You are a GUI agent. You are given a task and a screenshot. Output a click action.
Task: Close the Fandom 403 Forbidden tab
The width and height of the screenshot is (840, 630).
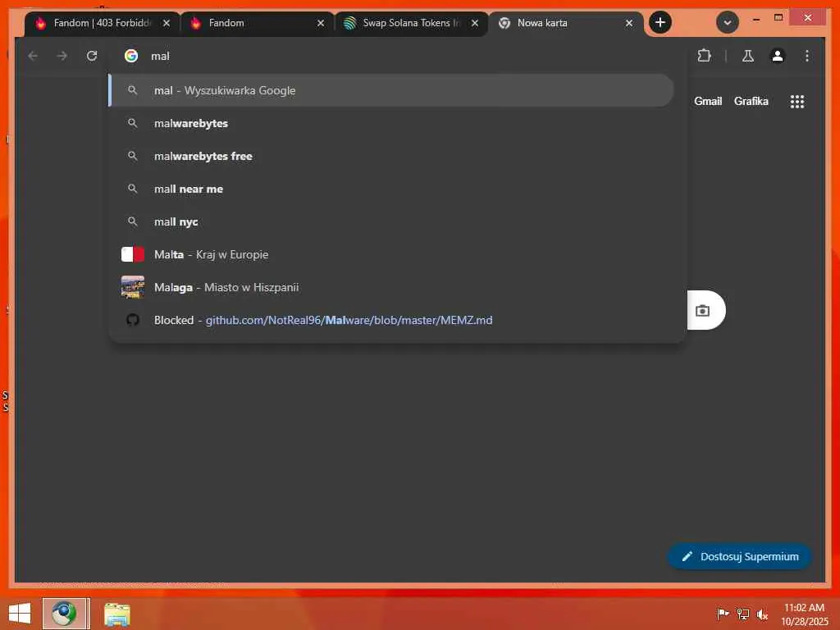coord(167,23)
